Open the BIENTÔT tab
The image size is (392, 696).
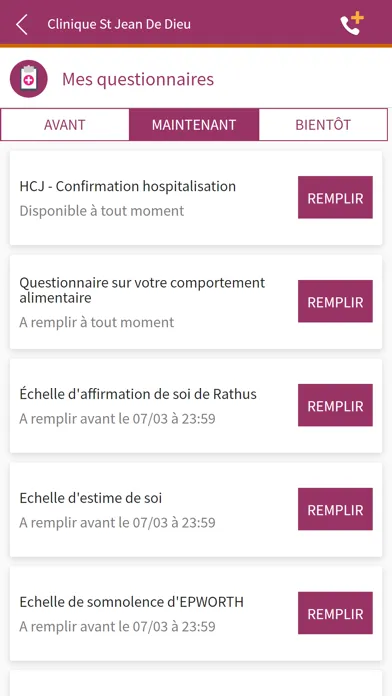pyautogui.click(x=323, y=125)
